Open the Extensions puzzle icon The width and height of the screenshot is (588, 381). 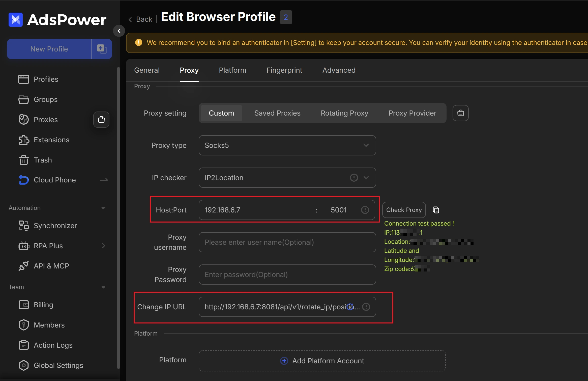tap(24, 140)
